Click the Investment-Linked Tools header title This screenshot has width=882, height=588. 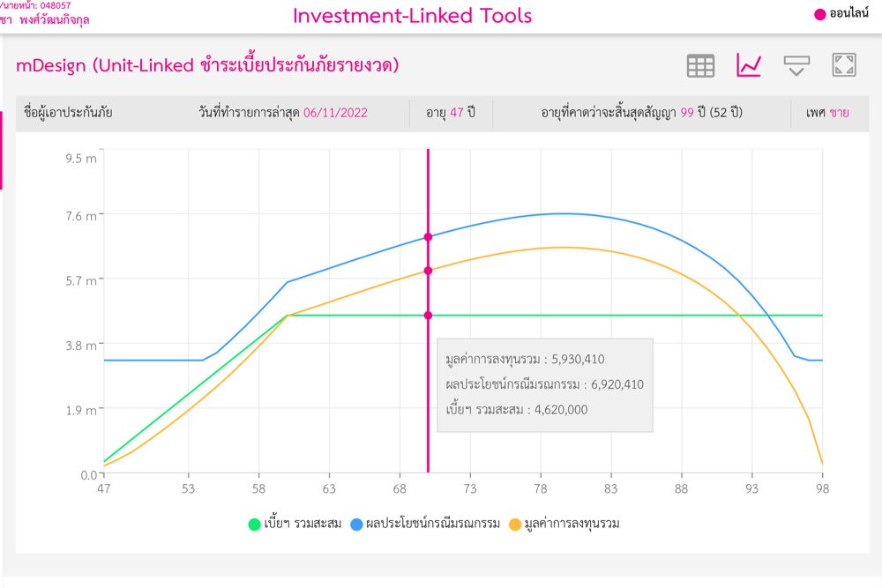click(412, 16)
